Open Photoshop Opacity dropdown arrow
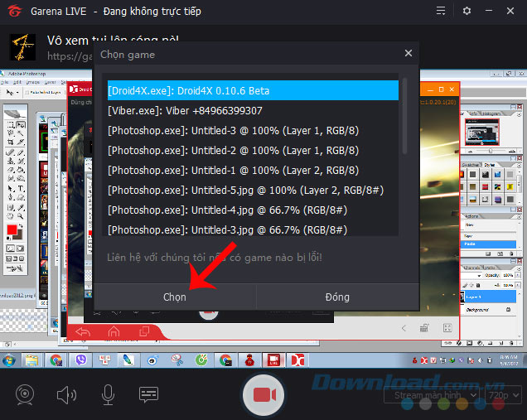 518,275
